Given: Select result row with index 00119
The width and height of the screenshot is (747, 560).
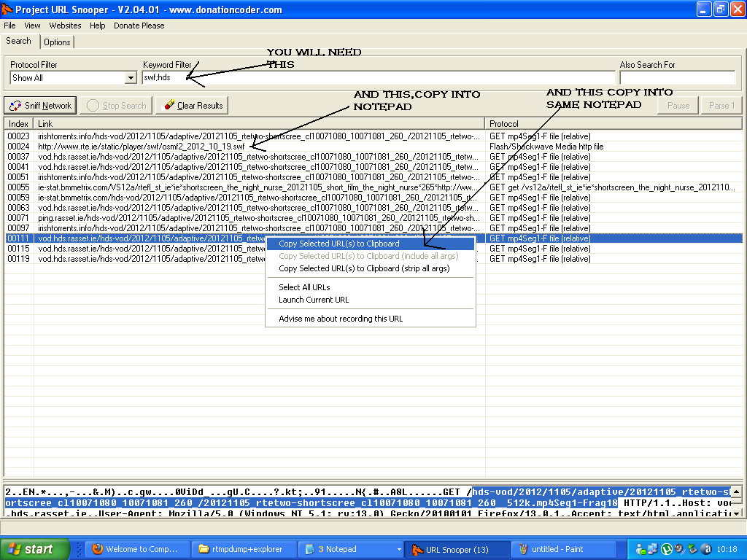Looking at the screenshot, I should point(373,259).
